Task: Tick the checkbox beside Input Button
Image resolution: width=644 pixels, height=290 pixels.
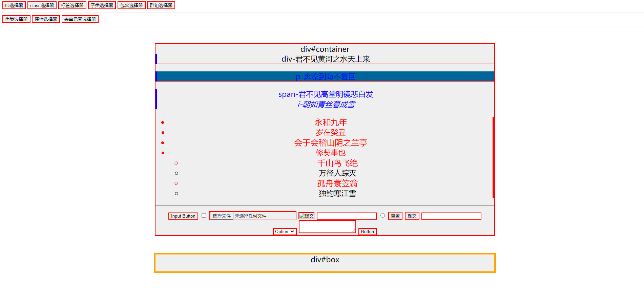Action: pos(204,216)
